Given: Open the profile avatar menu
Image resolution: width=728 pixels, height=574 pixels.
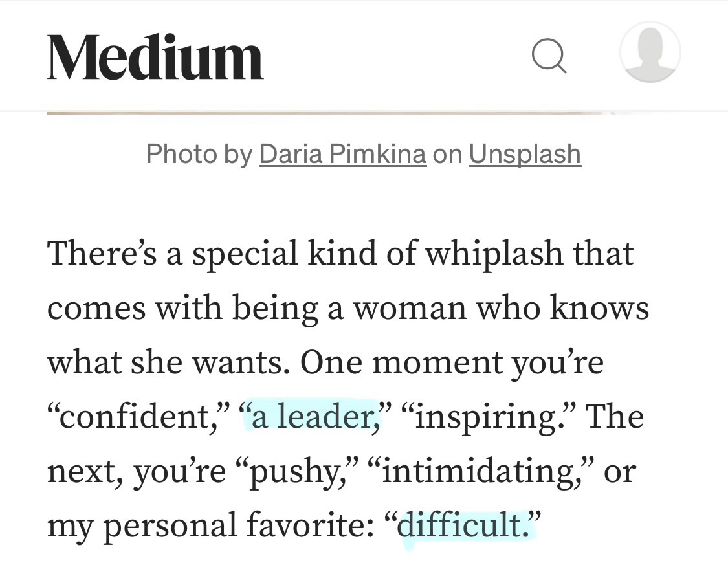Looking at the screenshot, I should 650,52.
